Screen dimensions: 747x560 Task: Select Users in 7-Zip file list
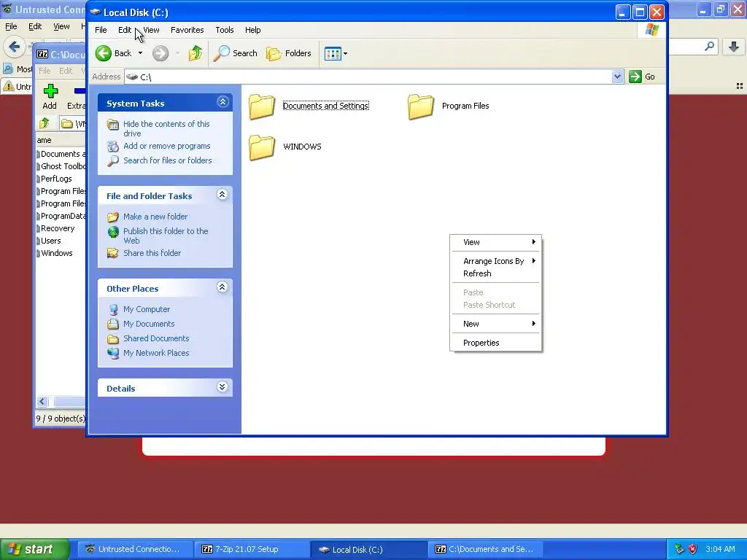[x=50, y=241]
